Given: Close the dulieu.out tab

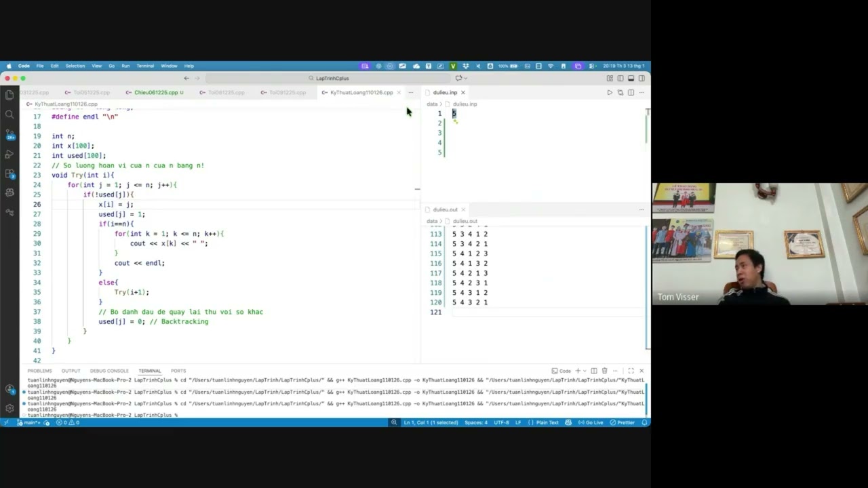Looking at the screenshot, I should [x=463, y=209].
